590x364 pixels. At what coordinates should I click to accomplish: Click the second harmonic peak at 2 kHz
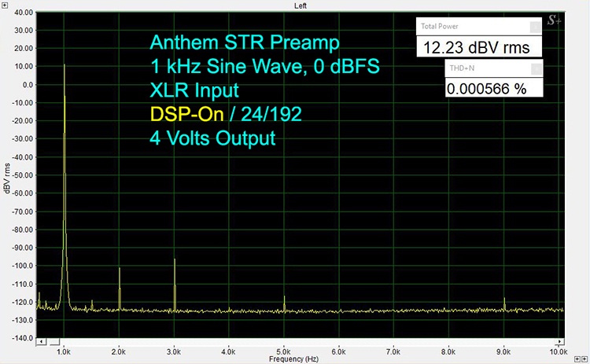coord(119,268)
